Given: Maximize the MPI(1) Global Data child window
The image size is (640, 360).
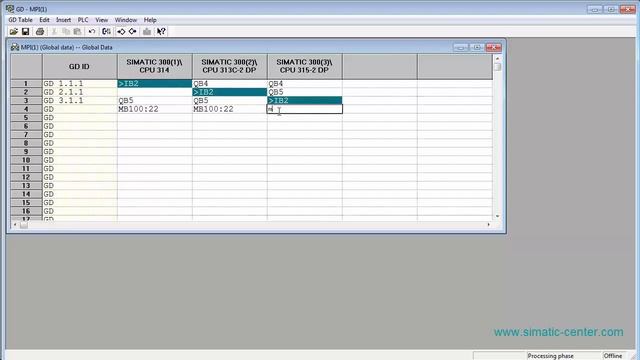Looking at the screenshot, I should pos(476,47).
